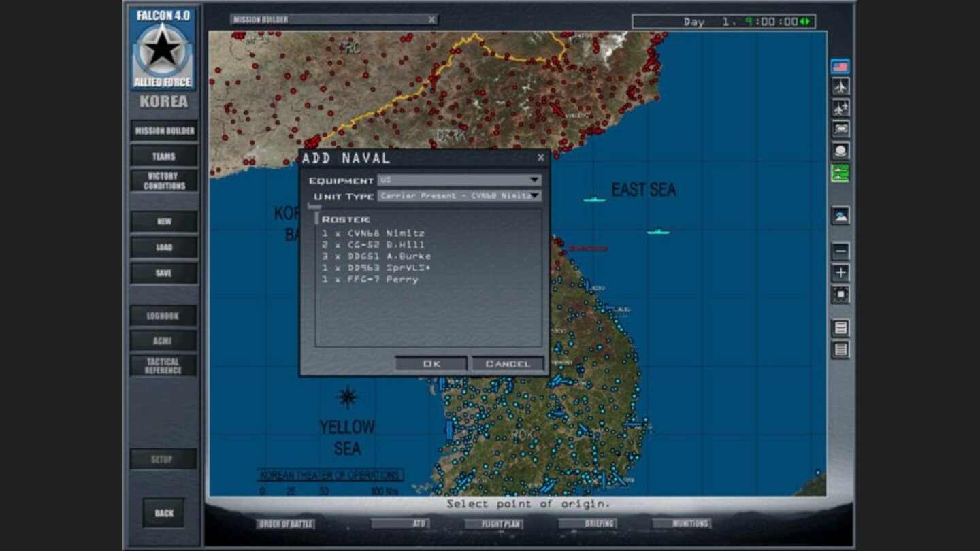
Task: Select the upper cyan ship in East Sea
Action: click(x=594, y=200)
